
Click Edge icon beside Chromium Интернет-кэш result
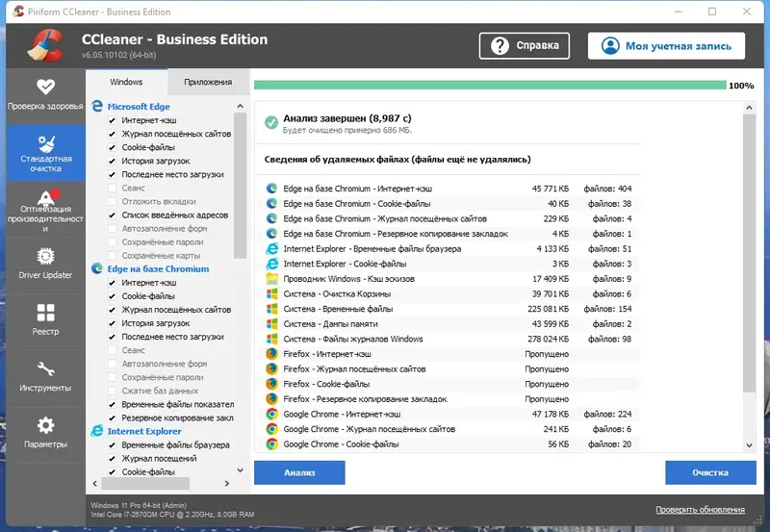click(x=271, y=189)
